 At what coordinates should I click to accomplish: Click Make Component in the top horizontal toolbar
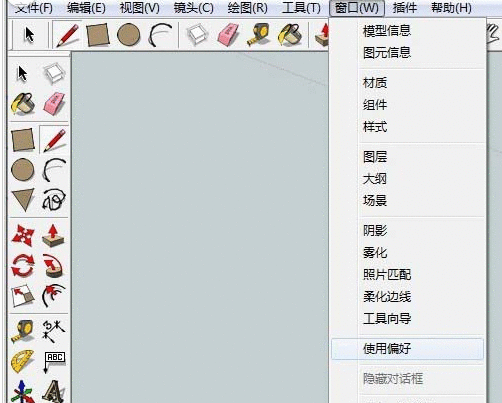[198, 35]
